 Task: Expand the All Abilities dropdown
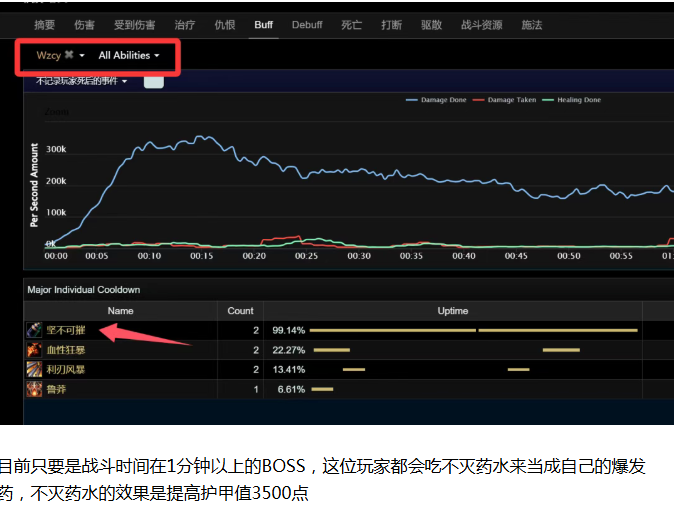pyautogui.click(x=129, y=56)
